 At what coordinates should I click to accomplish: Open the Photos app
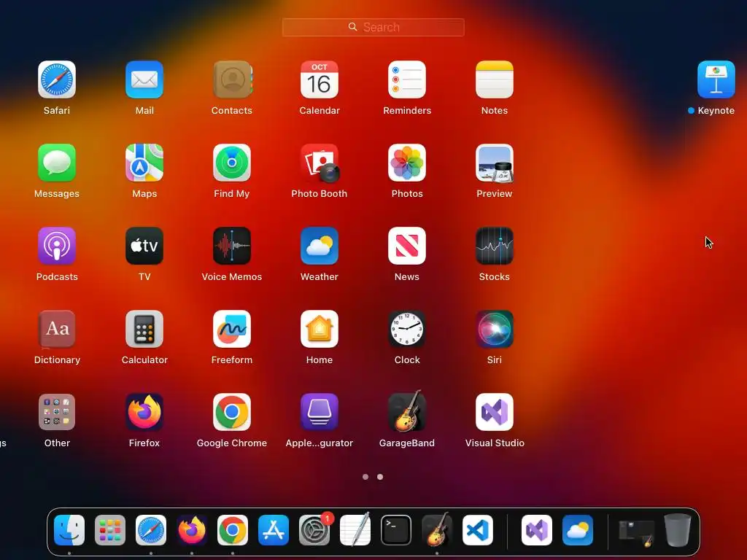pyautogui.click(x=407, y=163)
